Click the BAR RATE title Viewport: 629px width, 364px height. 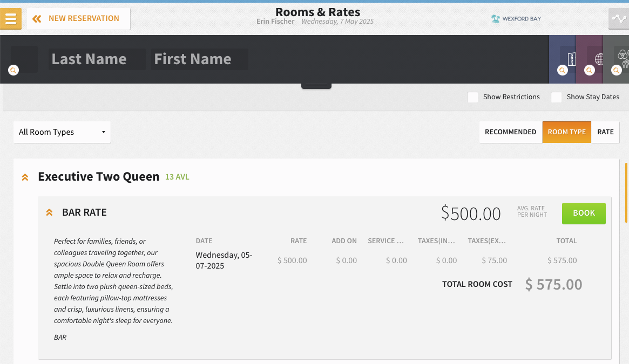84,212
